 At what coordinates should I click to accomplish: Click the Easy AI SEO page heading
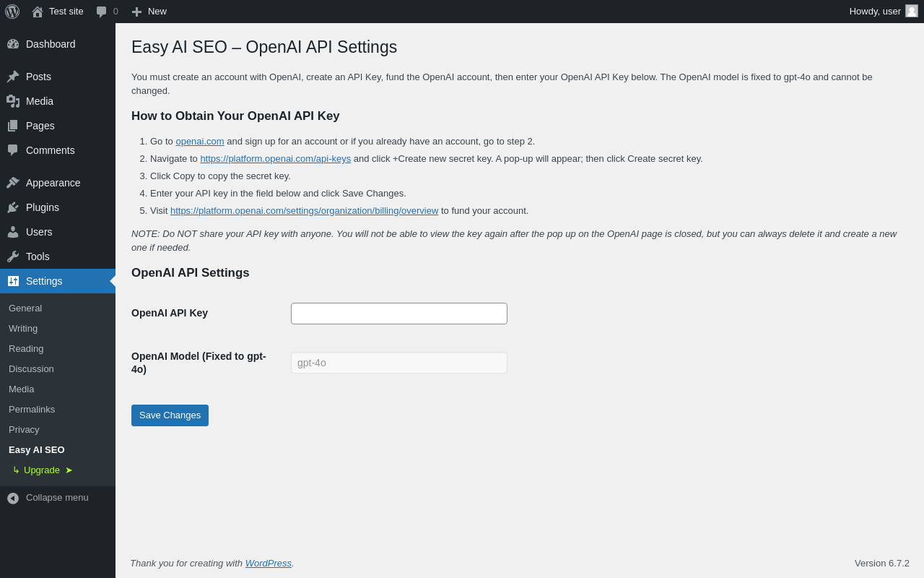(264, 47)
